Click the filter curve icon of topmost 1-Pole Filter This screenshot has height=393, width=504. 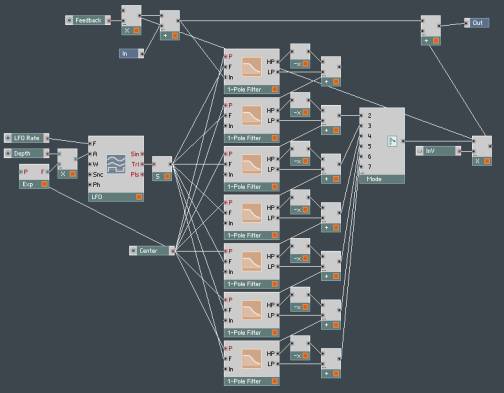coord(251,68)
